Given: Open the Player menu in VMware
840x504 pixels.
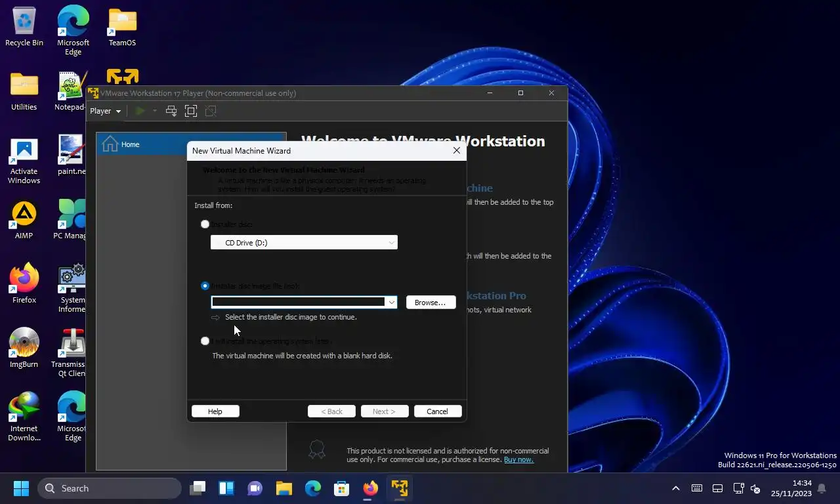Looking at the screenshot, I should 105,111.
